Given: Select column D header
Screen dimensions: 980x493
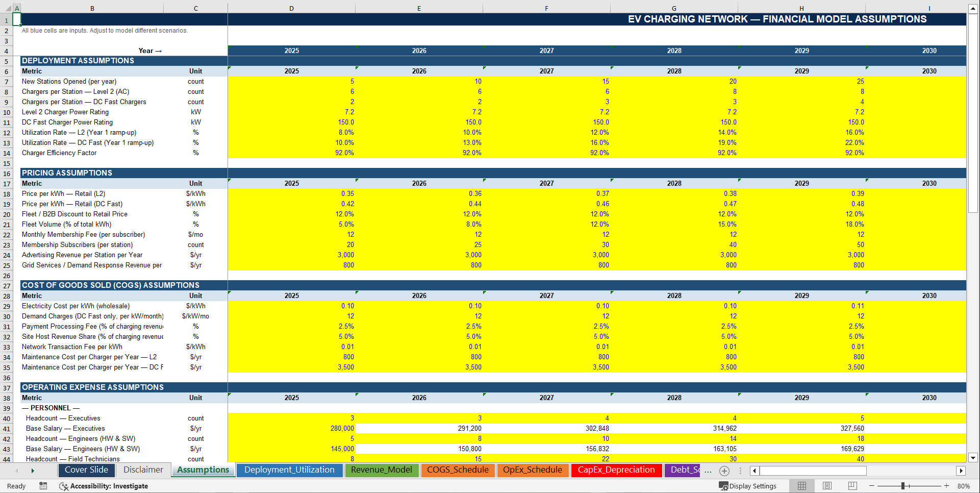Looking at the screenshot, I should pos(291,8).
